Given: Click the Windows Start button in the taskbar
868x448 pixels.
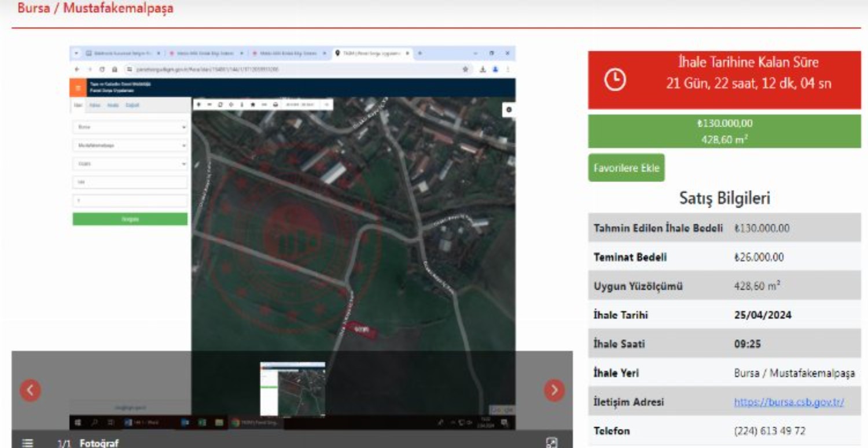Looking at the screenshot, I should (x=79, y=423).
